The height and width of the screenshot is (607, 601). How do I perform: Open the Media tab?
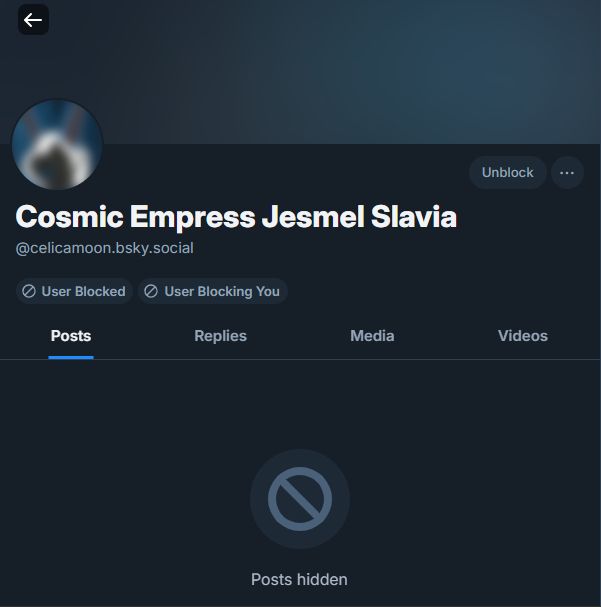pyautogui.click(x=372, y=336)
